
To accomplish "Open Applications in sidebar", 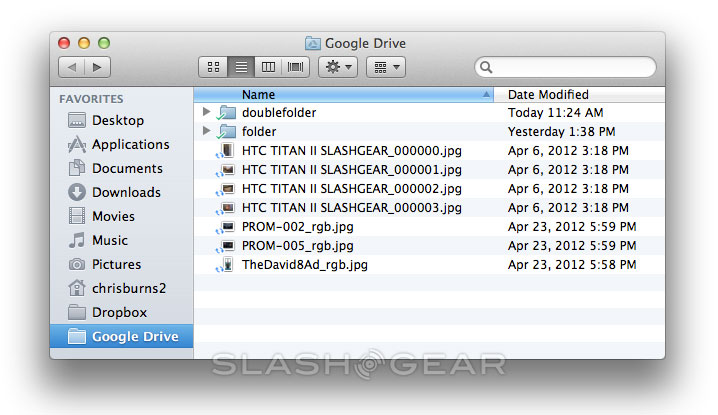I will [119, 144].
